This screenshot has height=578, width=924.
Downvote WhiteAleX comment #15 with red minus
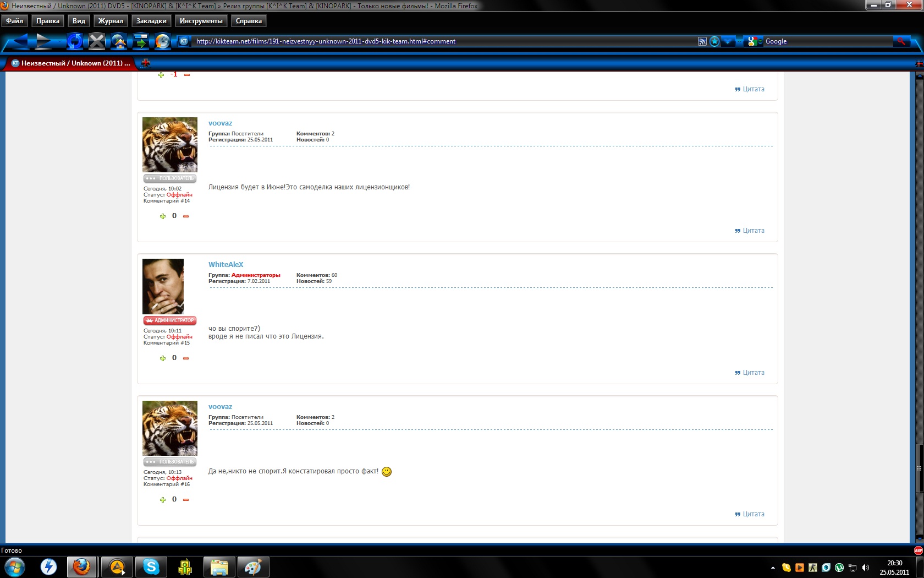coord(186,358)
